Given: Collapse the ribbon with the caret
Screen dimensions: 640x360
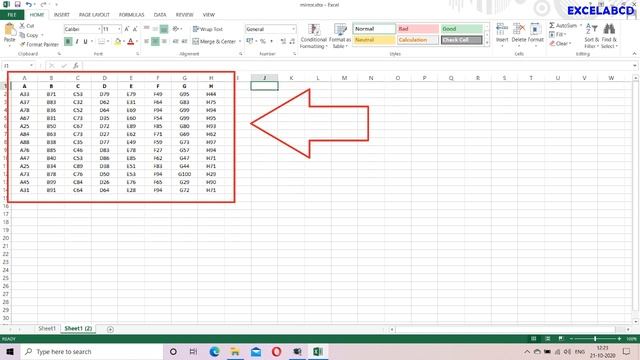Looking at the screenshot, I should click(x=634, y=54).
